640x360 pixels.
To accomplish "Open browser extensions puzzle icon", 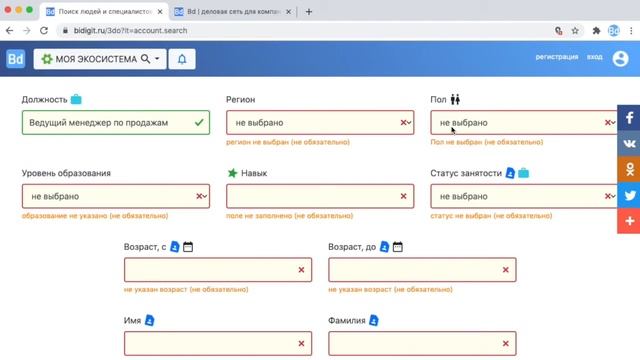I will (x=596, y=31).
